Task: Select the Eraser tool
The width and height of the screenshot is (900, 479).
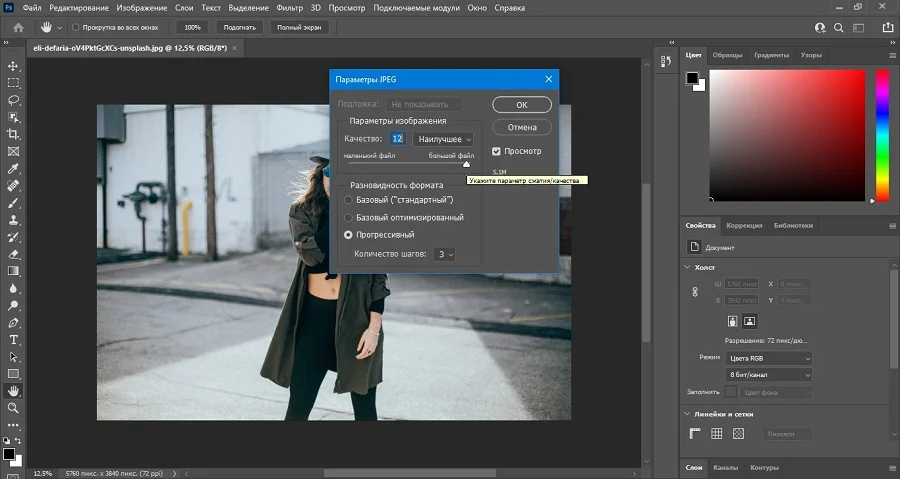Action: coord(13,254)
